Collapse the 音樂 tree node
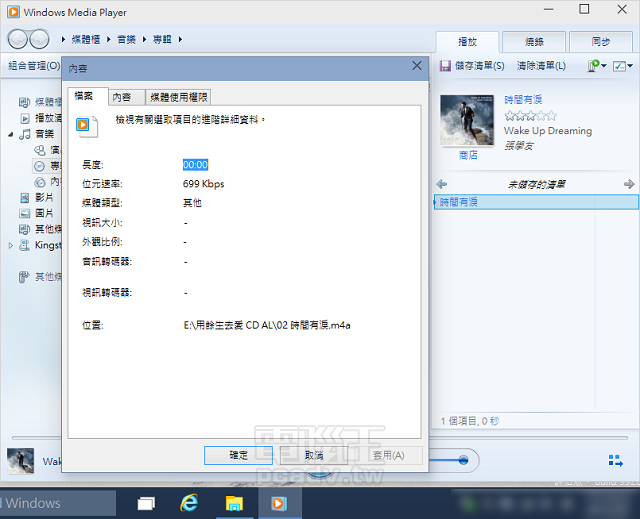The width and height of the screenshot is (640, 519). click(x=11, y=134)
